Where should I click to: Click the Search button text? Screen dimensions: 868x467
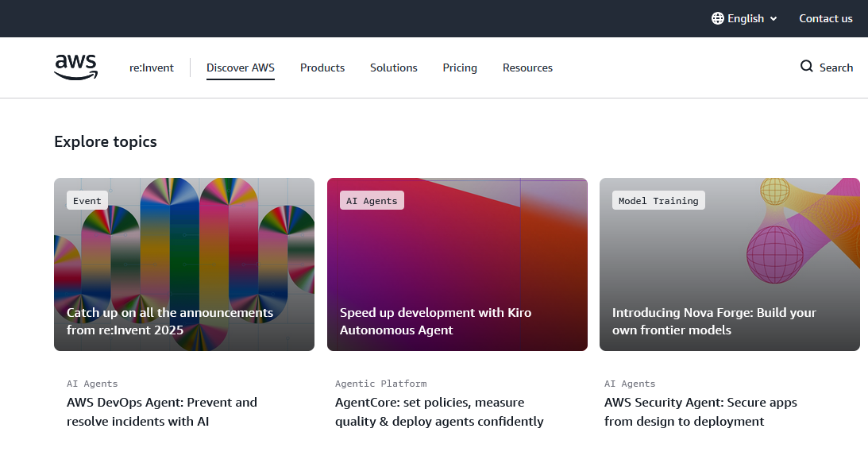(836, 68)
